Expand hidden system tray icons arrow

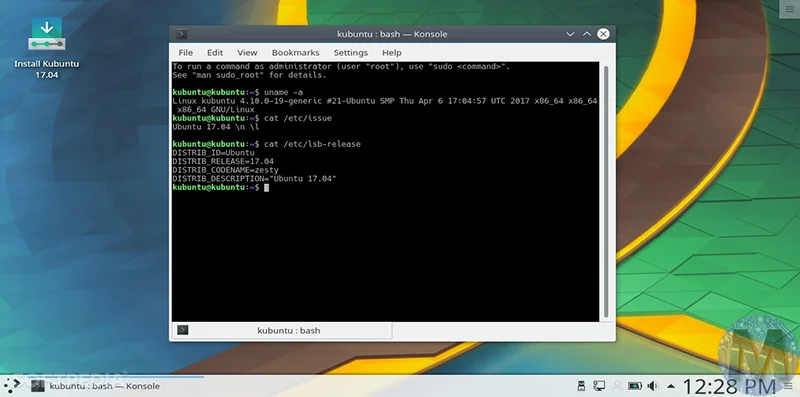(671, 386)
